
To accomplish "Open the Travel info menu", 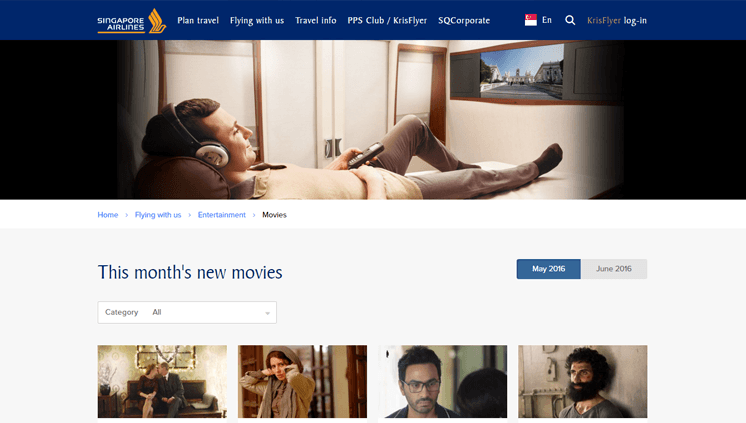I will (x=315, y=20).
